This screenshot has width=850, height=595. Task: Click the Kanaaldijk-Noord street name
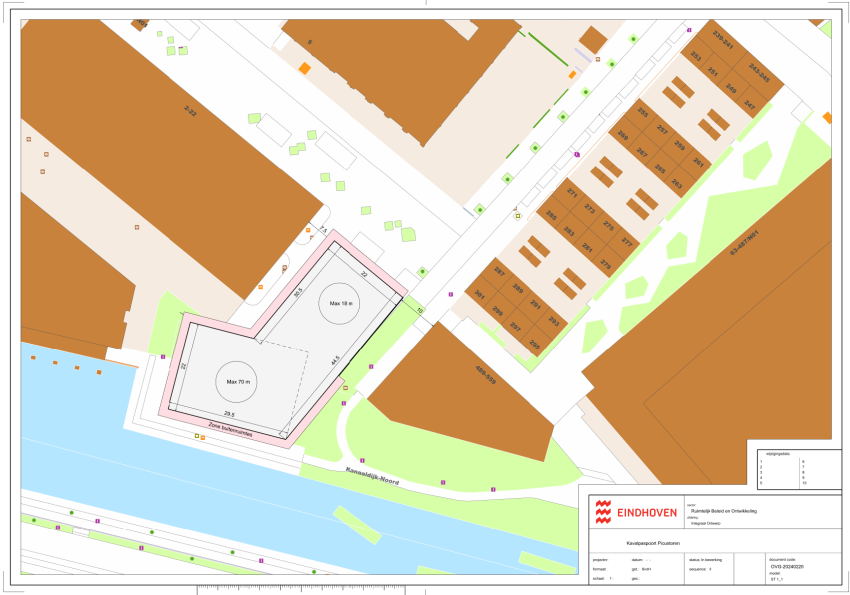click(373, 474)
